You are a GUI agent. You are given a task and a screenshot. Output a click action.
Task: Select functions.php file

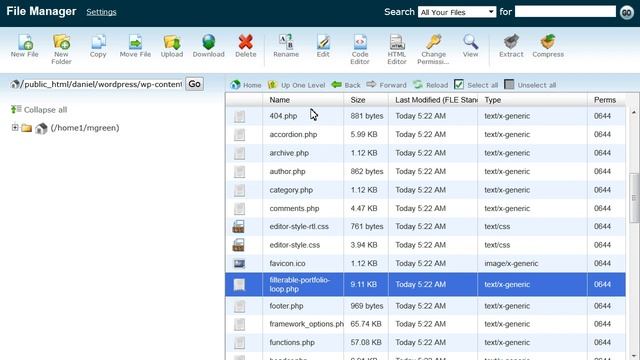(x=292, y=342)
